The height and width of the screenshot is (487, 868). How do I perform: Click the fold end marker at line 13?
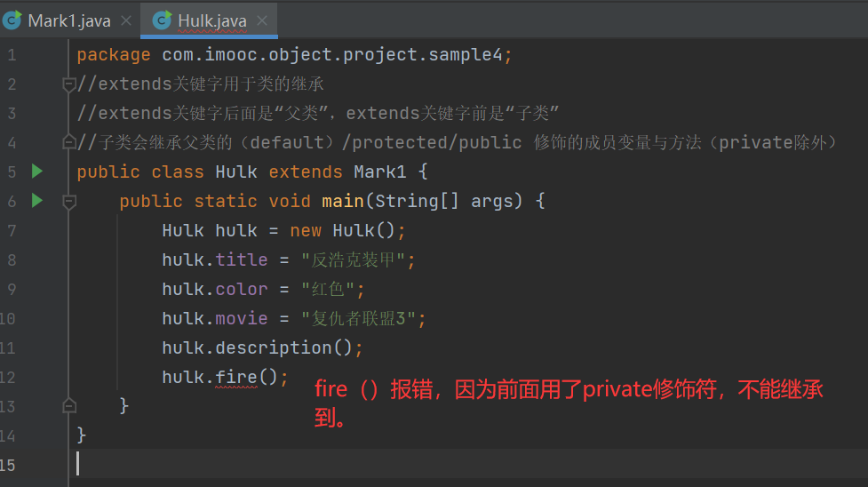(68, 405)
